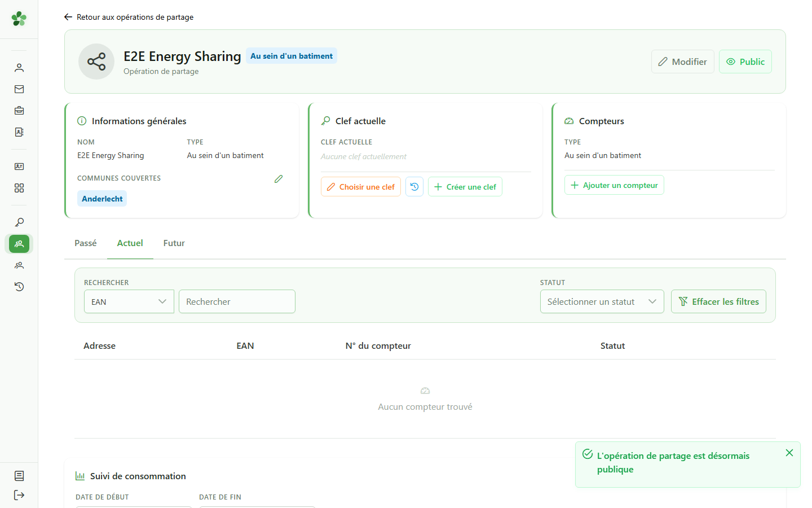This screenshot has height=508, width=812.
Task: Click the gauge icon beside Compteurs
Action: click(569, 121)
